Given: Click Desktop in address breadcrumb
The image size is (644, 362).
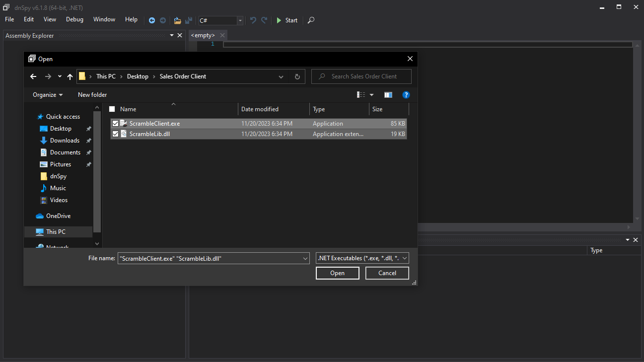Looking at the screenshot, I should pyautogui.click(x=138, y=76).
